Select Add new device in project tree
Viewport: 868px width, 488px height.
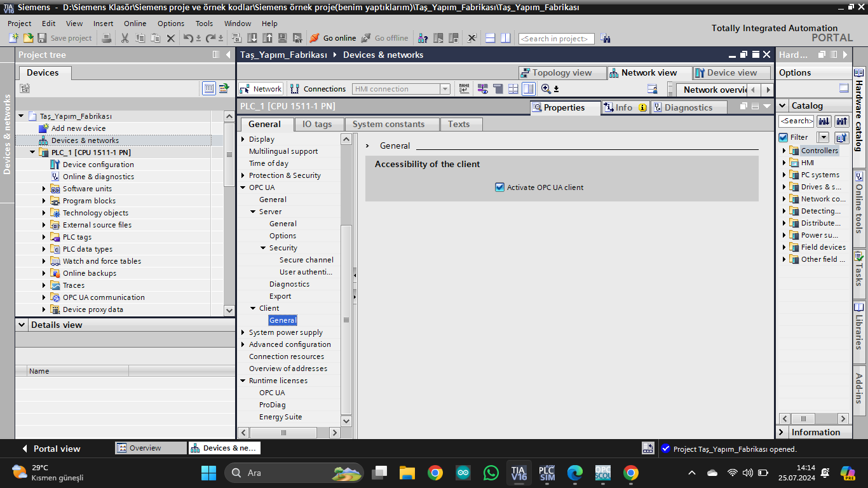click(x=79, y=128)
